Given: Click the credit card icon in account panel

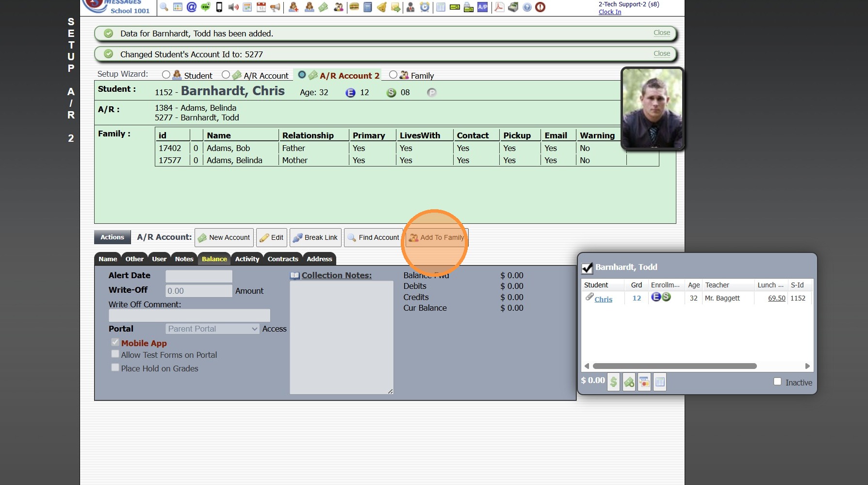Looking at the screenshot, I should (644, 382).
